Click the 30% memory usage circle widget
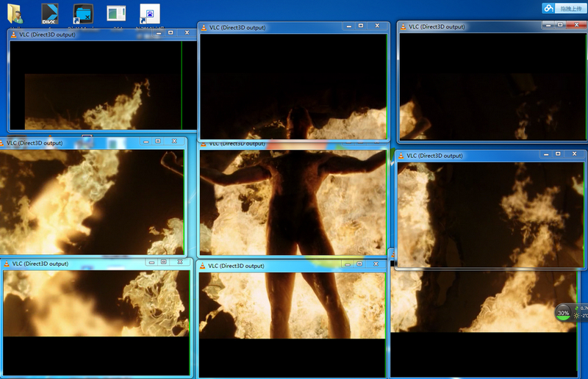The height and width of the screenshot is (379, 588). click(x=563, y=313)
